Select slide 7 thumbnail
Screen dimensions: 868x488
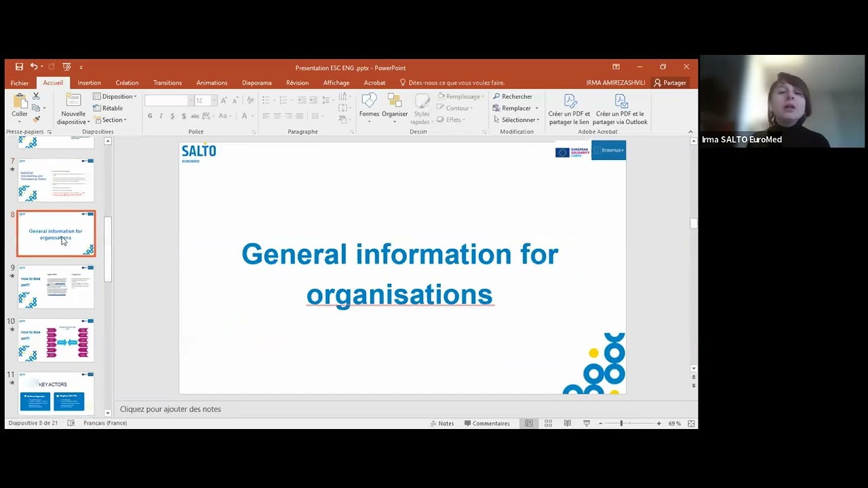[x=56, y=180]
